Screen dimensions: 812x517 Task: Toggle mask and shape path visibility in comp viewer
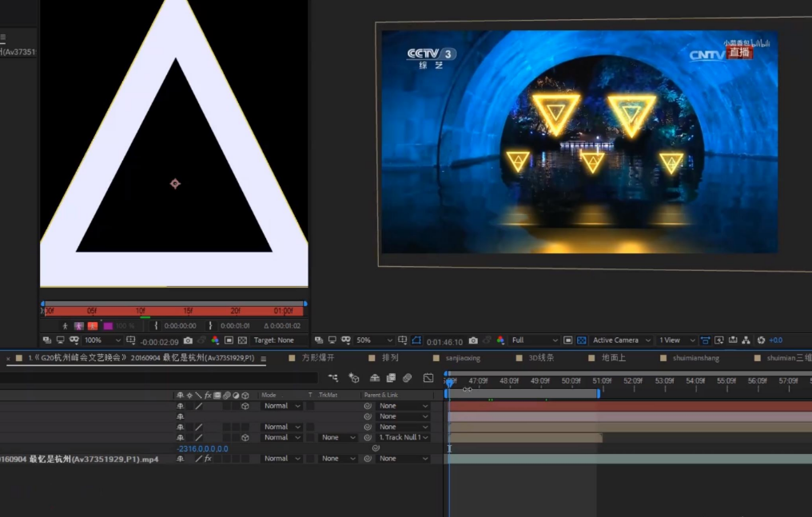pos(417,340)
